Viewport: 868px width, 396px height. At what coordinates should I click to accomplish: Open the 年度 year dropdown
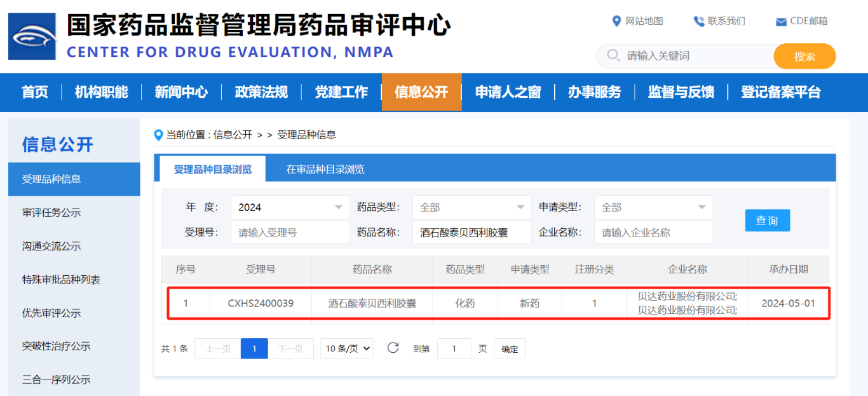(x=290, y=207)
